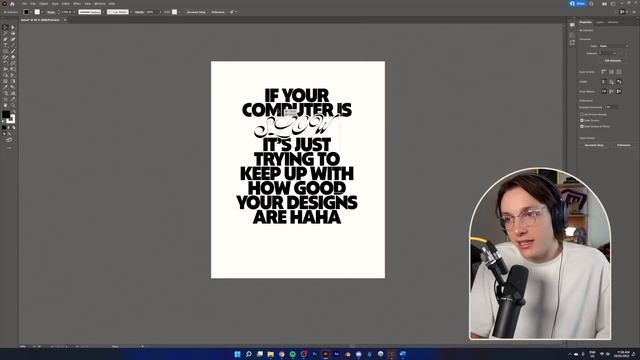Click the taskbar Search icon
The width and height of the screenshot is (640, 360).
(x=248, y=354)
